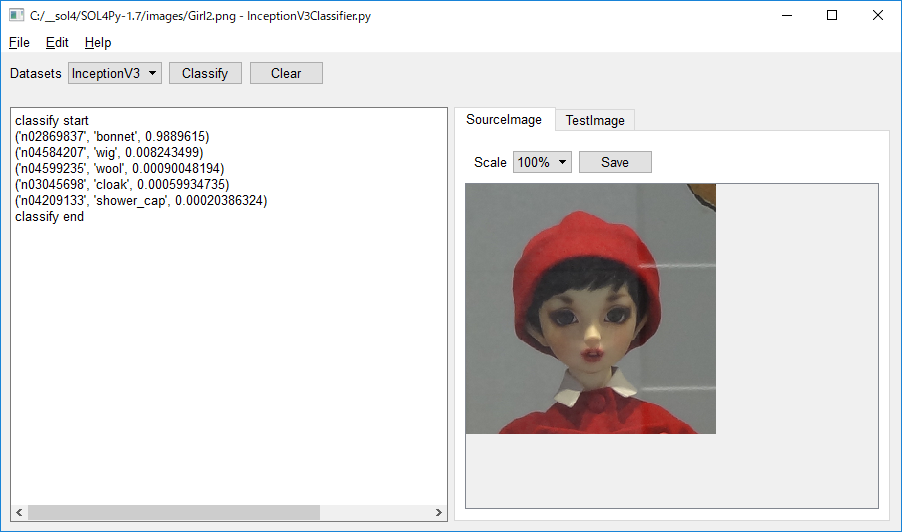Click the 'cloak' result line
Viewport: 902px width, 532px height.
[122, 185]
